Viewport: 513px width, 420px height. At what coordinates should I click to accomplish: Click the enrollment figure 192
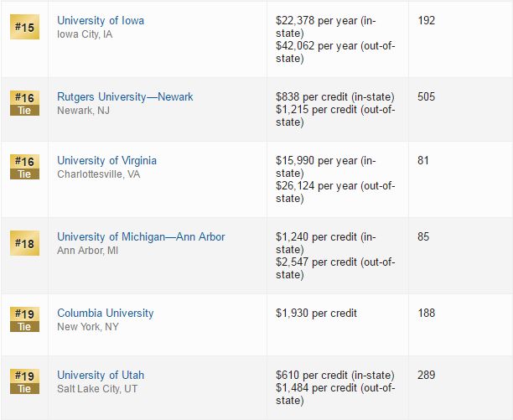(x=427, y=21)
